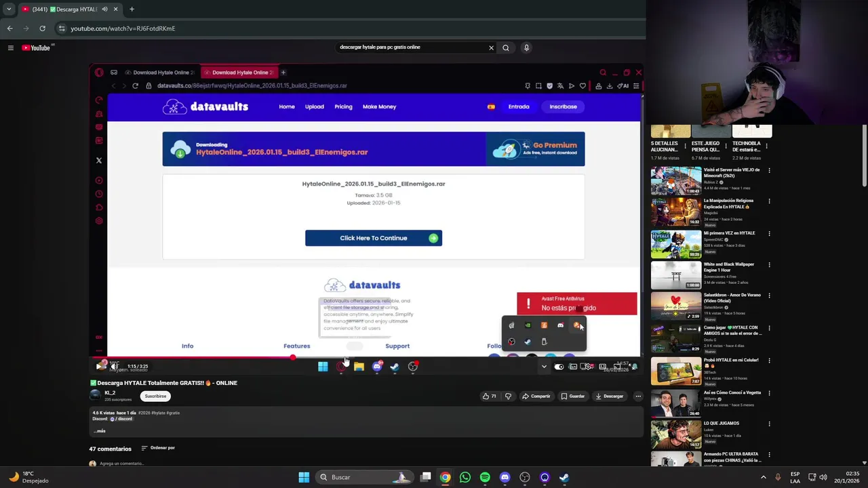
Task: Open Windows taskbar Buscar search box
Action: pyautogui.click(x=364, y=477)
